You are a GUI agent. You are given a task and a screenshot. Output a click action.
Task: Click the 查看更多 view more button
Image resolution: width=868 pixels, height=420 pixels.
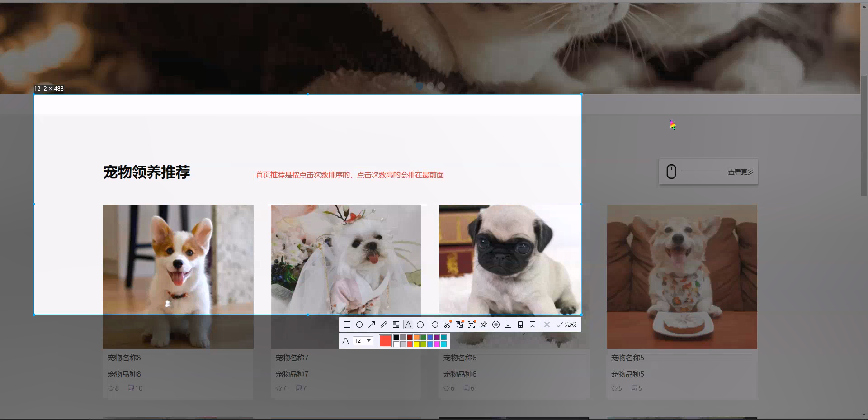(x=708, y=172)
